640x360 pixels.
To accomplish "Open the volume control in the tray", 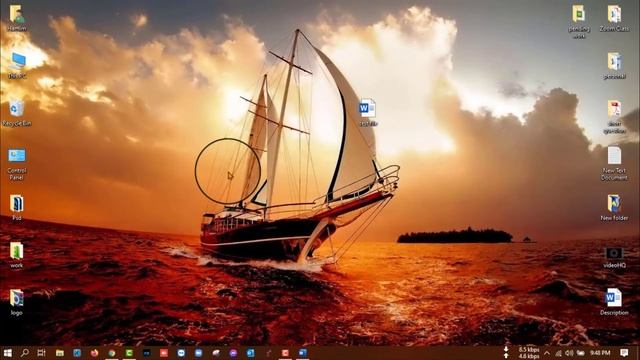I will tap(569, 353).
